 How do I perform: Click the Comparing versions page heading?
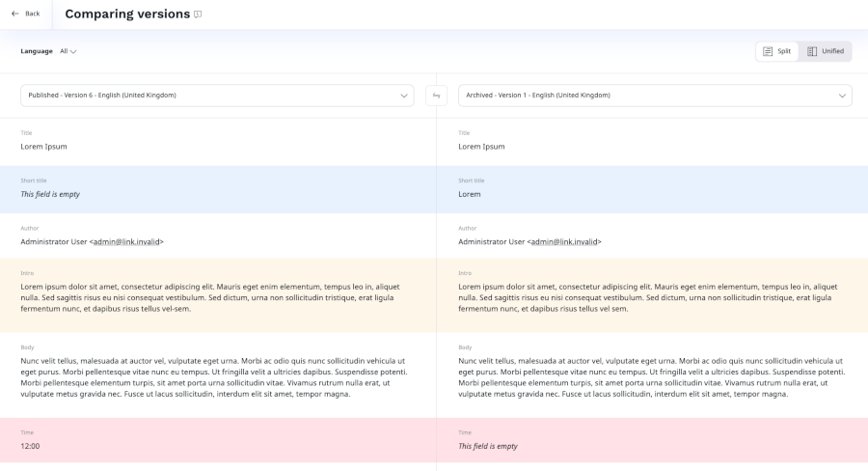coord(127,14)
